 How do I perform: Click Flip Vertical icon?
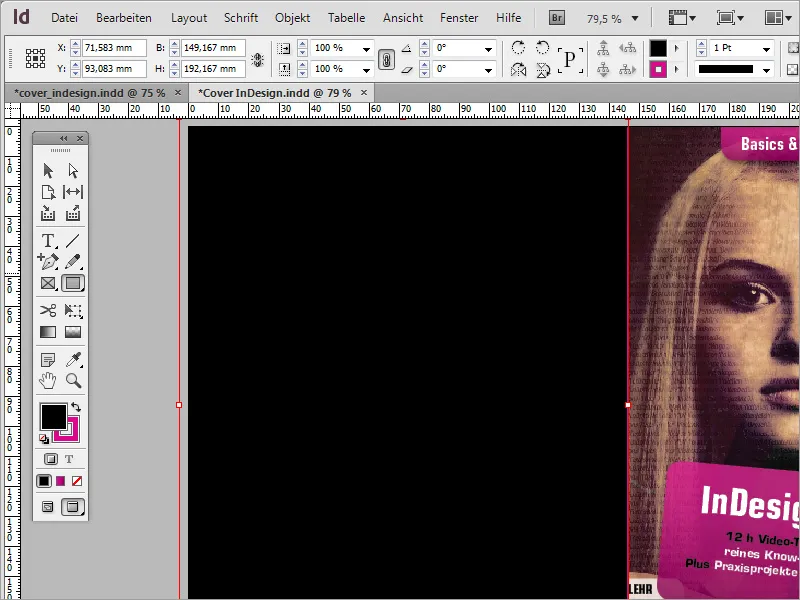point(543,69)
